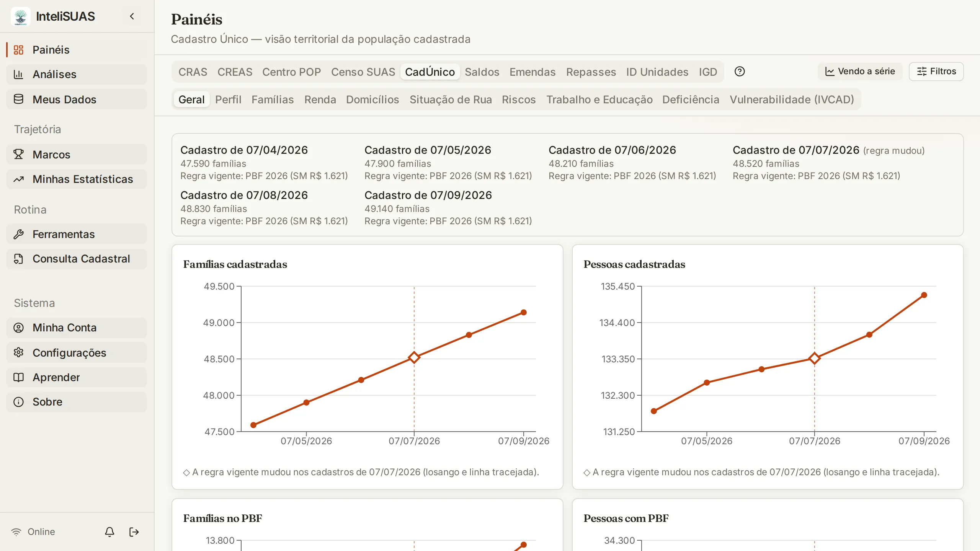Toggle the Vendo a série view

click(860, 72)
